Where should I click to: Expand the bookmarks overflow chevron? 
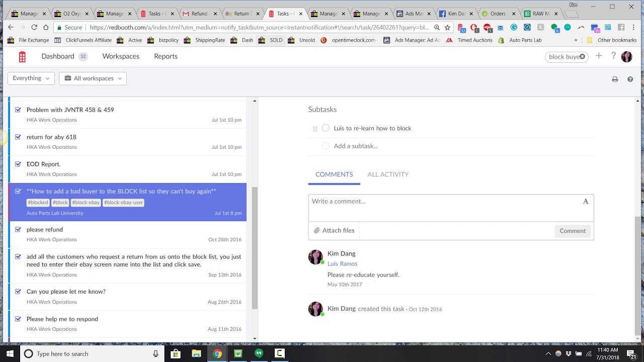tap(576, 40)
